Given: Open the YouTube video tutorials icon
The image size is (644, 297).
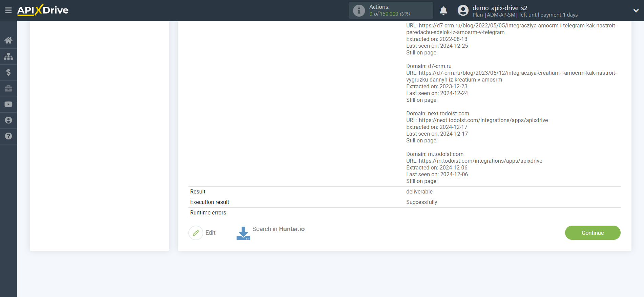Looking at the screenshot, I should (8, 104).
